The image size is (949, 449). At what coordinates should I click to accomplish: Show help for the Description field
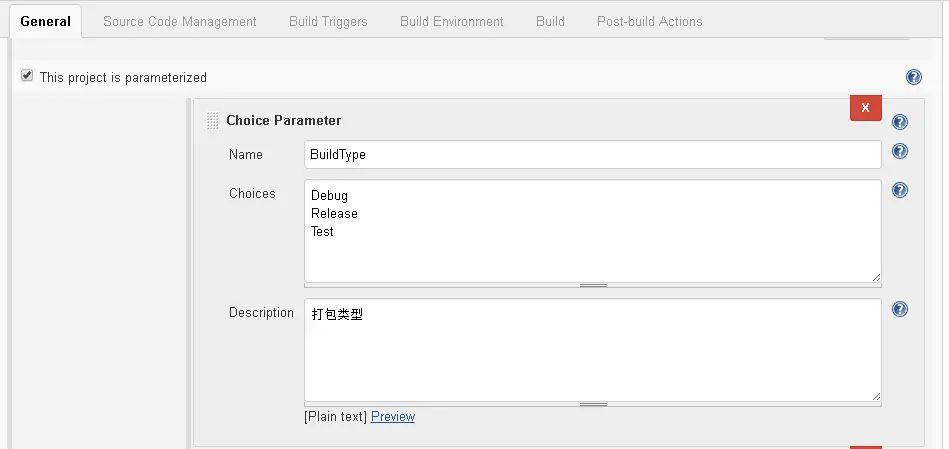pyautogui.click(x=899, y=309)
